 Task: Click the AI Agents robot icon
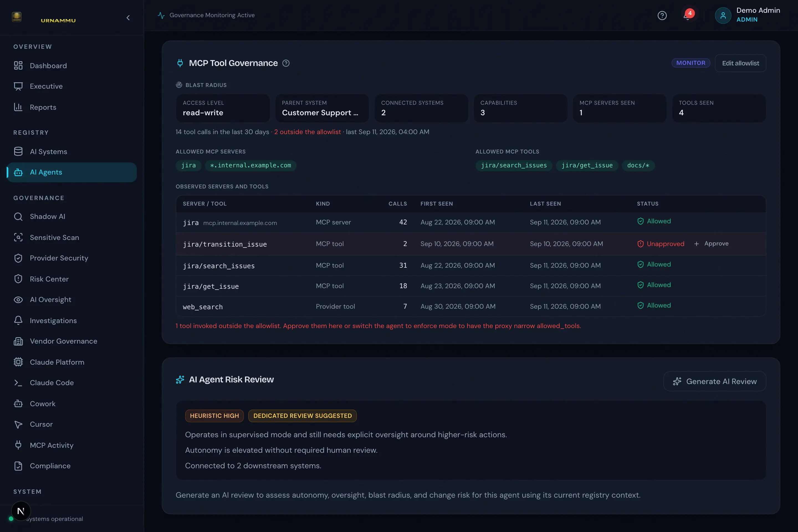pos(18,172)
